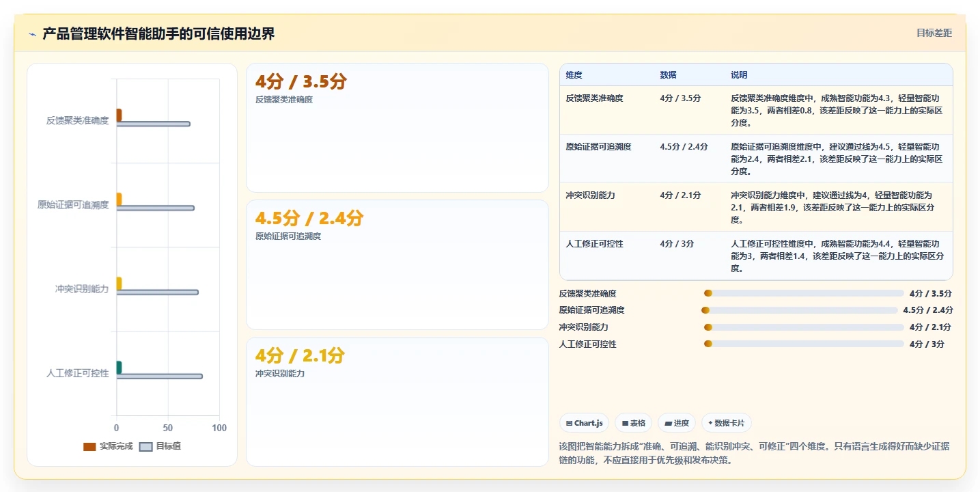The image size is (980, 492).
Task: Click table cell 人工修正可控性 in 维度 column
Action: coord(594,244)
